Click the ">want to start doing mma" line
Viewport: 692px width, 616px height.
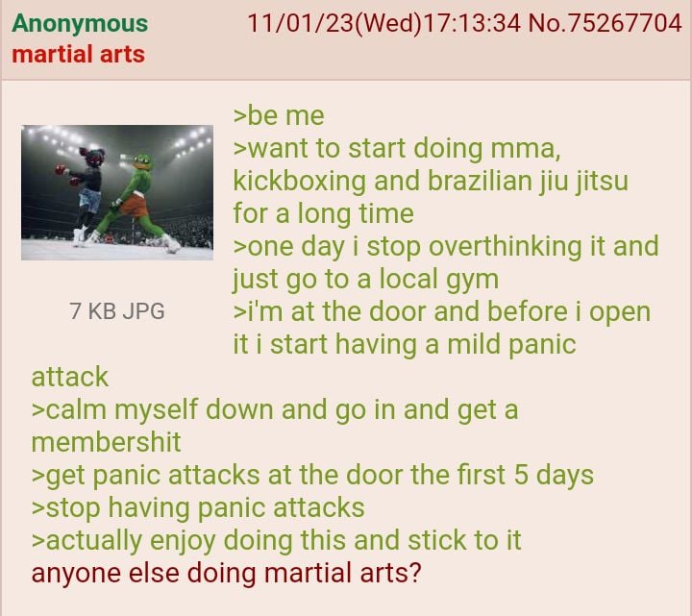(397, 148)
